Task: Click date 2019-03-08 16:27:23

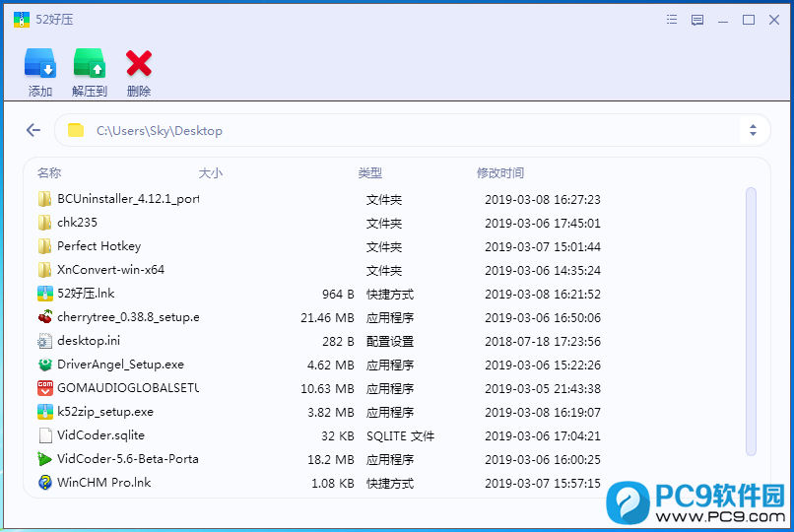Action: [x=543, y=199]
